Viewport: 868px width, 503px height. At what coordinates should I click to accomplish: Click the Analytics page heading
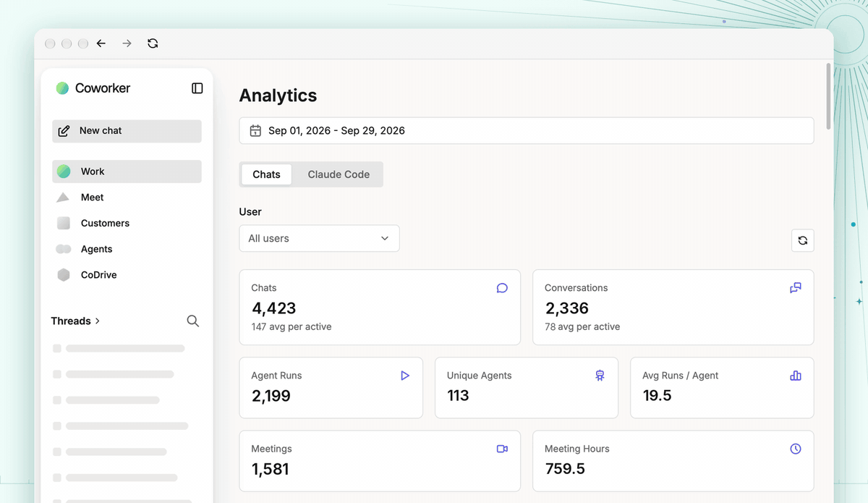278,96
